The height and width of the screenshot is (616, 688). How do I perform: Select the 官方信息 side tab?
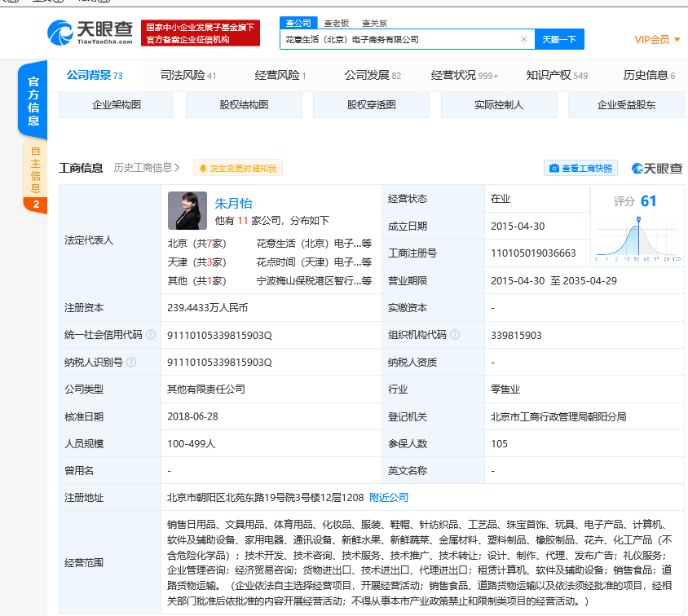pos(33,101)
